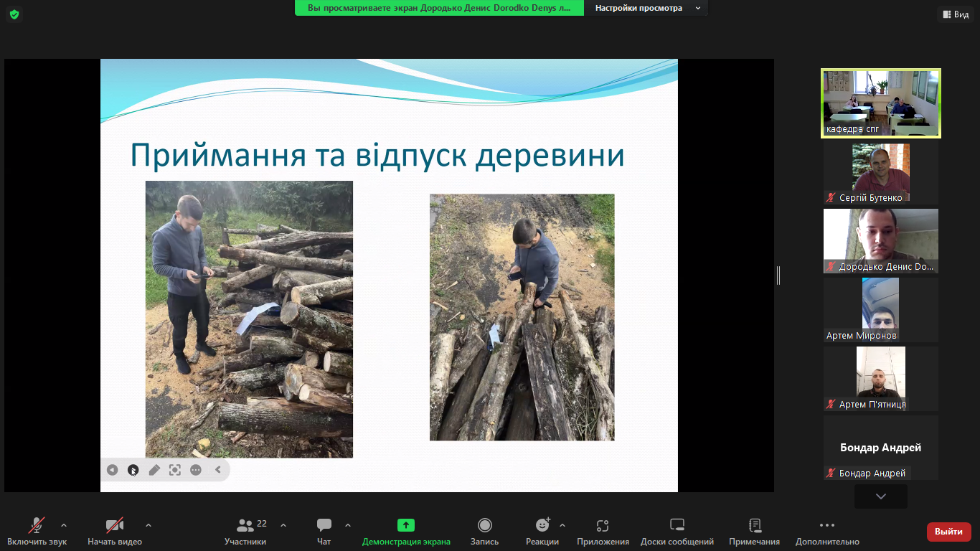Open Настройки просмотра dropdown
Screen dimensions: 980x551
(x=646, y=8)
